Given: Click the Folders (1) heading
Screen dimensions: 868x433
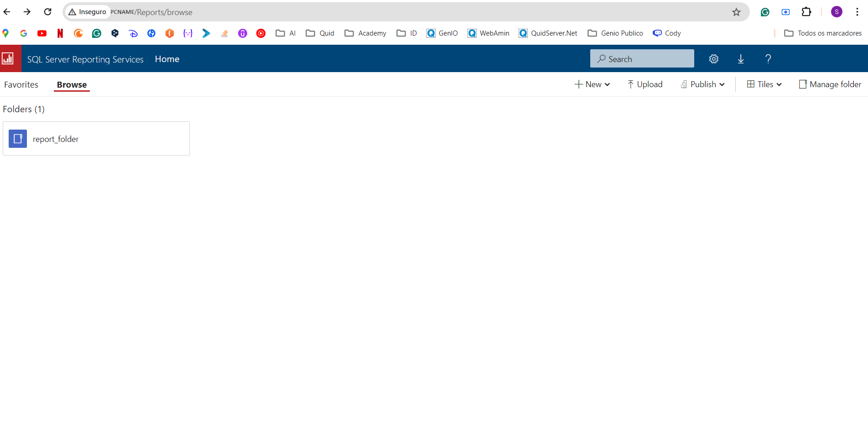Looking at the screenshot, I should [x=24, y=109].
